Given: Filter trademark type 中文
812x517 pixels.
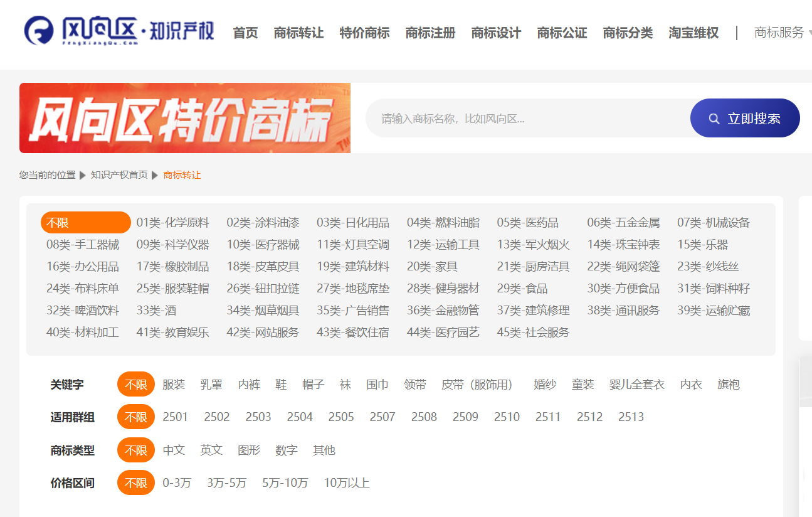Looking at the screenshot, I should point(174,450).
